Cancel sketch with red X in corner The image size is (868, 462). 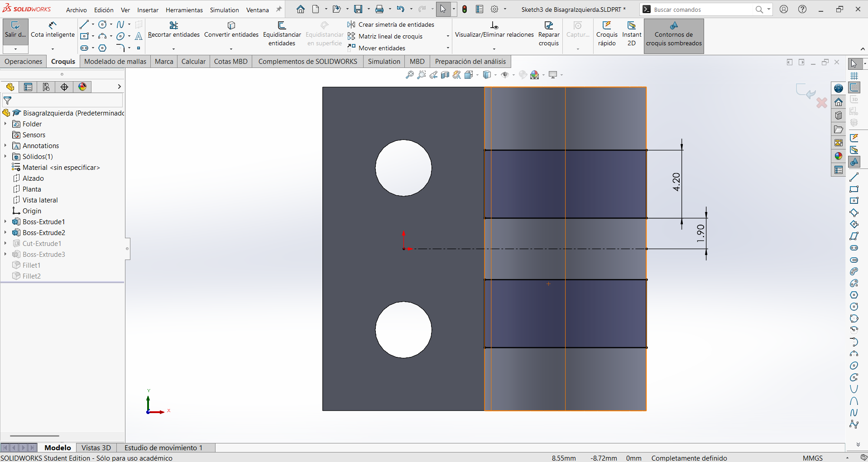(822, 103)
